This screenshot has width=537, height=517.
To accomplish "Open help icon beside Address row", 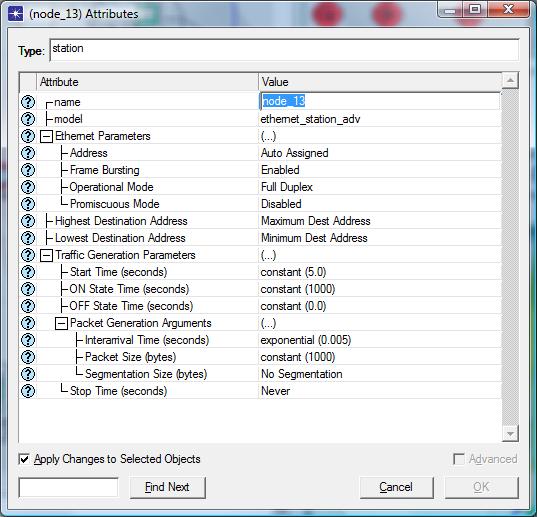I will coord(28,153).
